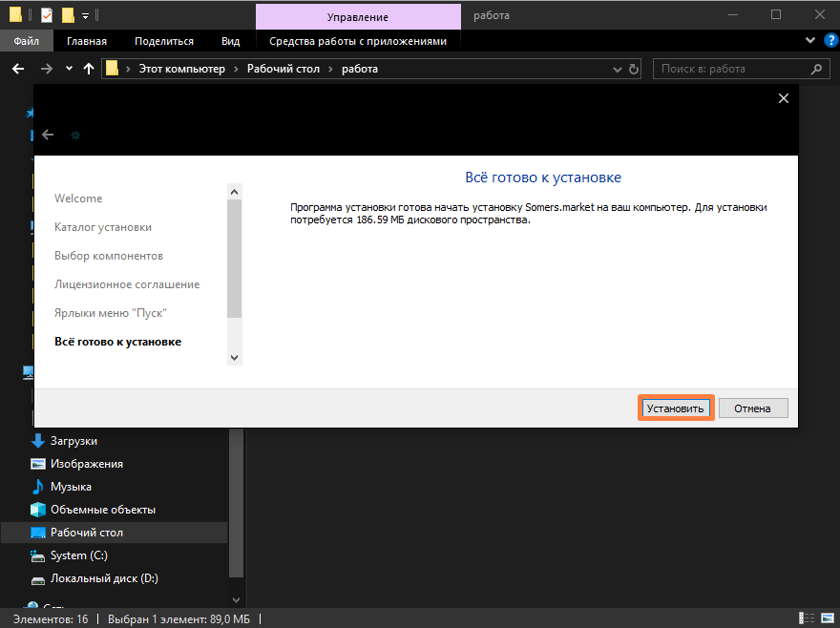Select the Средства работы с приложениями tab
The width and height of the screenshot is (840, 628).
click(358, 41)
